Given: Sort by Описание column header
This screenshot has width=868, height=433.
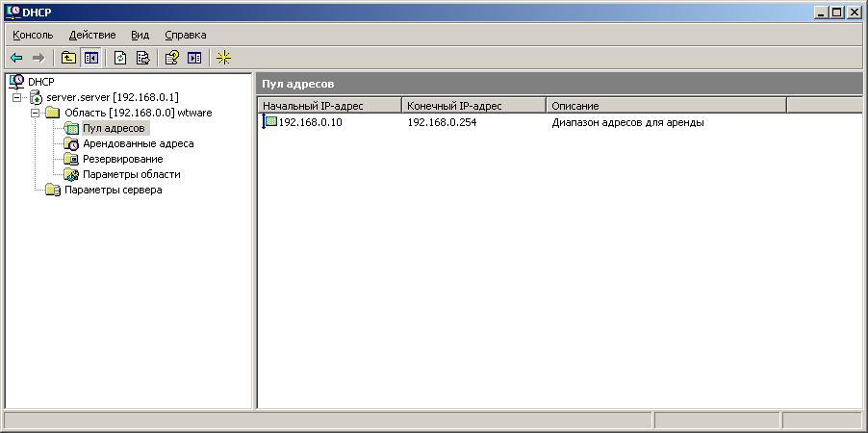Looking at the screenshot, I should (x=666, y=105).
